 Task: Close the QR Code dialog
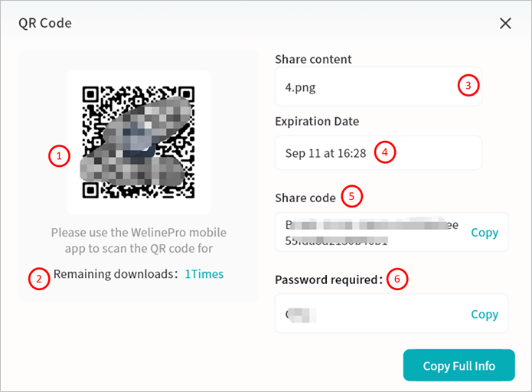pos(505,23)
